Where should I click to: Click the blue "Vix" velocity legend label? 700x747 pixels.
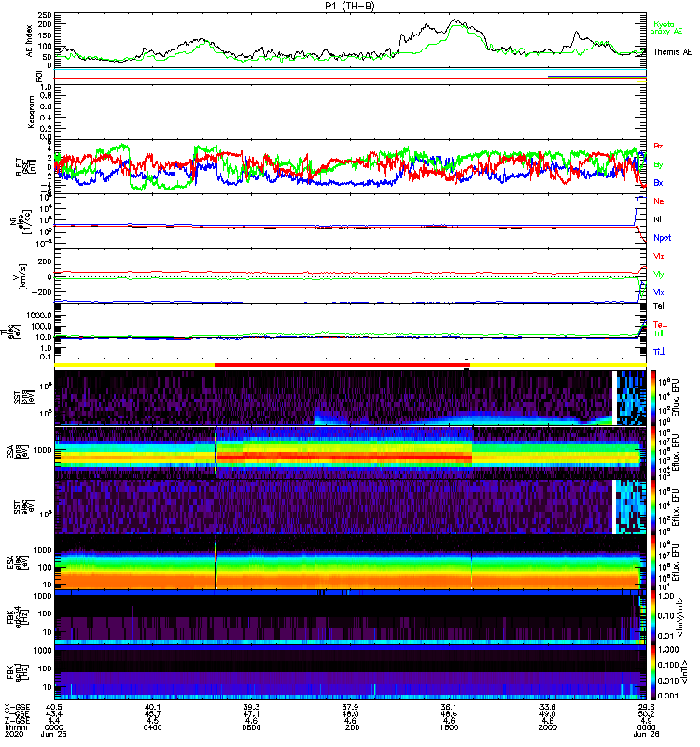pos(658,292)
